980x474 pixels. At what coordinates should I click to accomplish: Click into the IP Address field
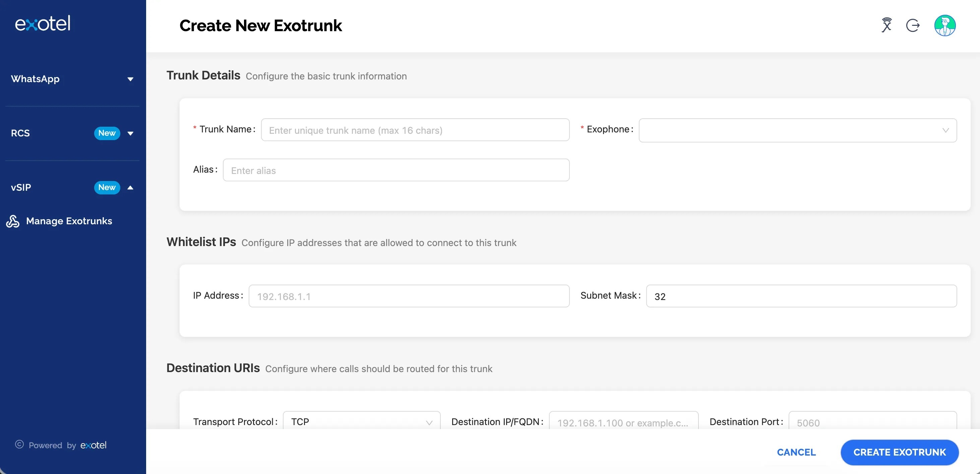[409, 296]
